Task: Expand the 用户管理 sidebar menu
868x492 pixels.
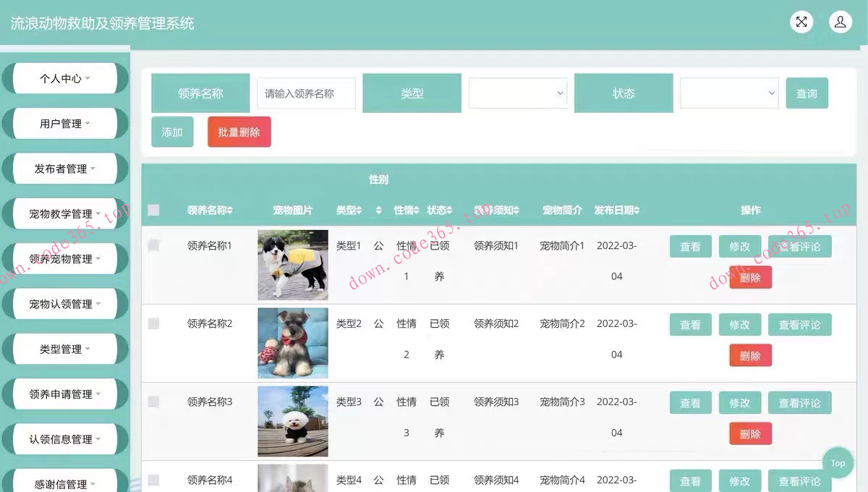Action: 61,123
